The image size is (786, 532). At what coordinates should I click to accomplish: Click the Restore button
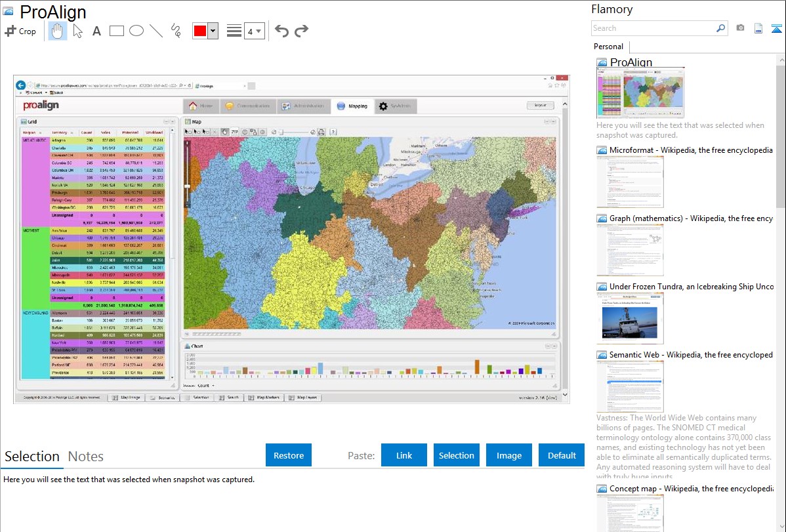click(x=289, y=455)
